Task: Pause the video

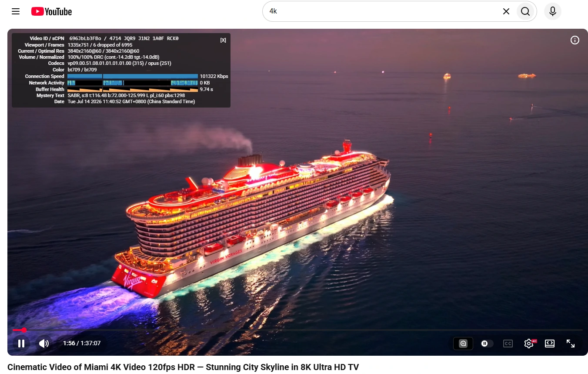Action: coord(21,344)
